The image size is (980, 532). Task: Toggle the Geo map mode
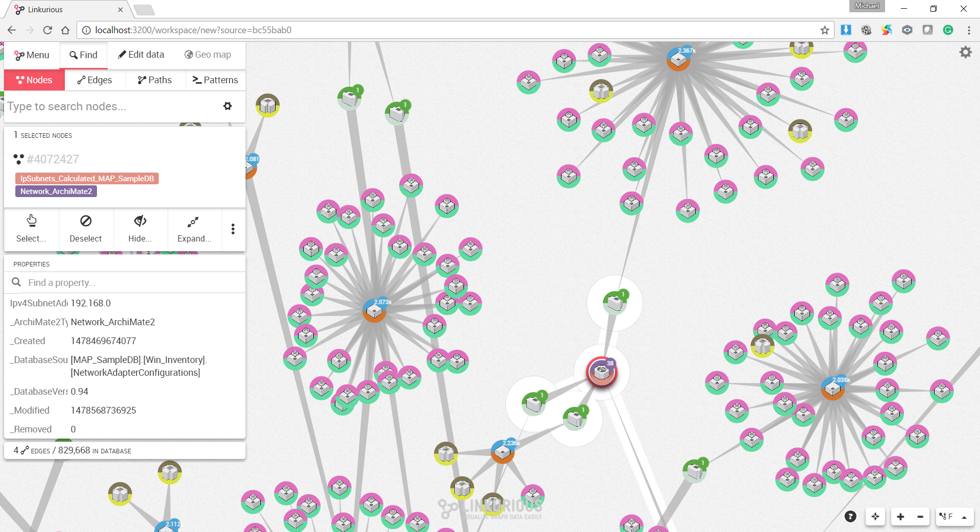coord(208,55)
